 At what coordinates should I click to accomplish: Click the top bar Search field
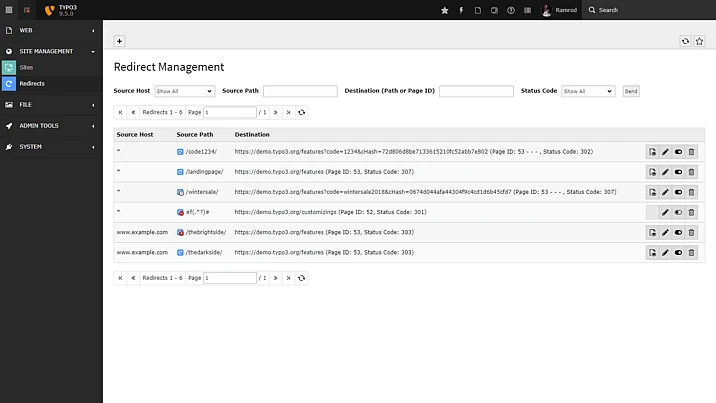click(650, 10)
